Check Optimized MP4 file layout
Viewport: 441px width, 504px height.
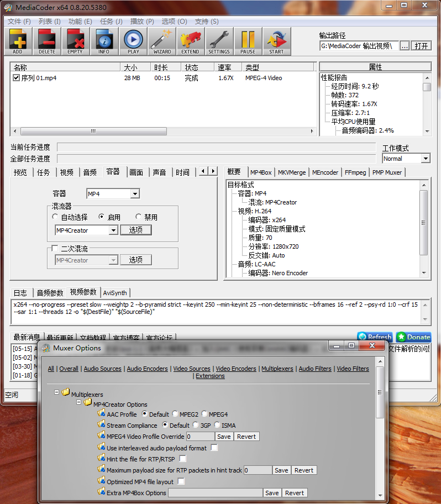tap(181, 481)
